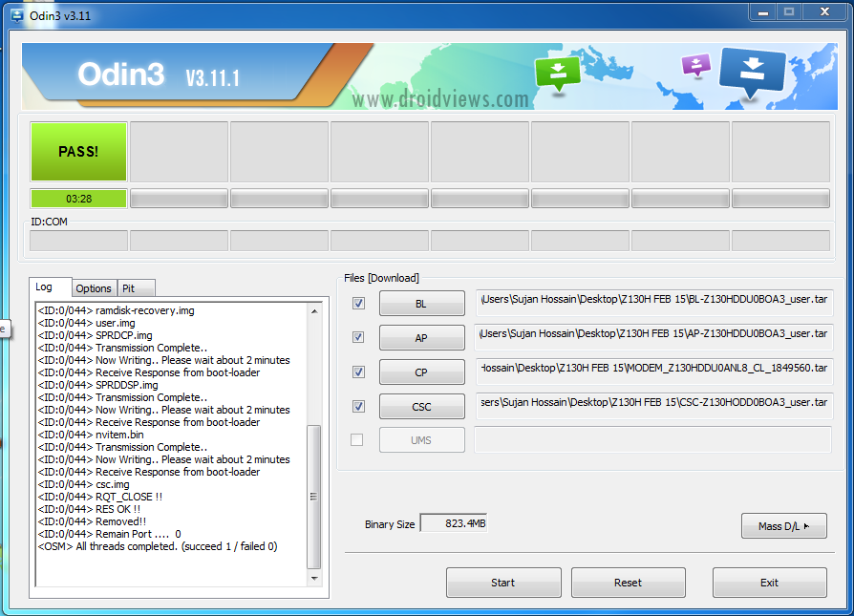The width and height of the screenshot is (854, 616).
Task: Click the log line "nvitem.bin"
Action: coord(91,435)
